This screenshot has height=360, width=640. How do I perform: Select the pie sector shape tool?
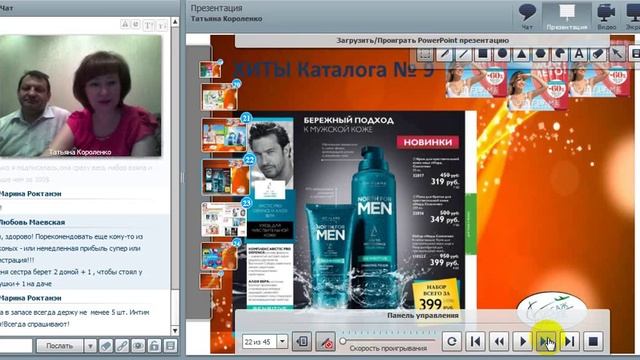(x=560, y=54)
